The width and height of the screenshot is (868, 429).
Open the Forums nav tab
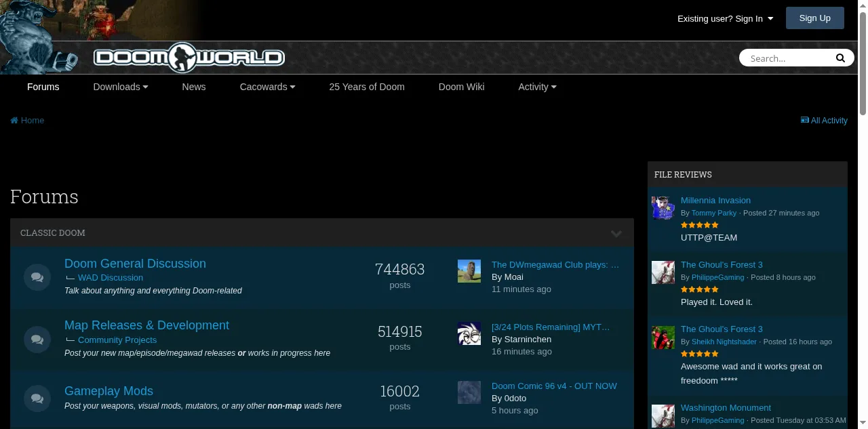point(43,87)
